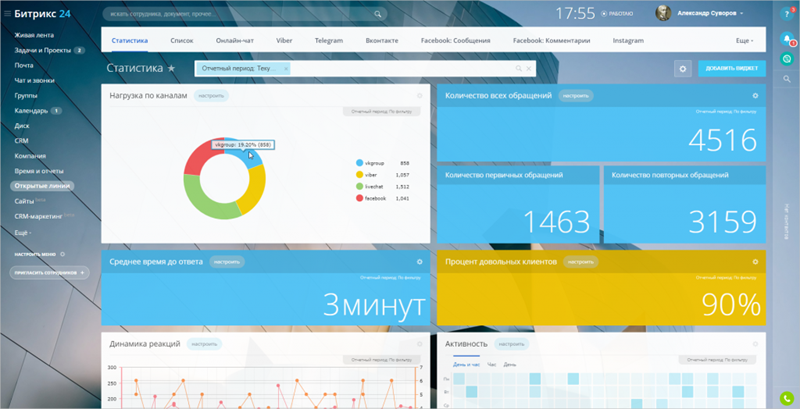This screenshot has height=409, width=800.
Task: Switch to Viber tab
Action: coord(284,40)
